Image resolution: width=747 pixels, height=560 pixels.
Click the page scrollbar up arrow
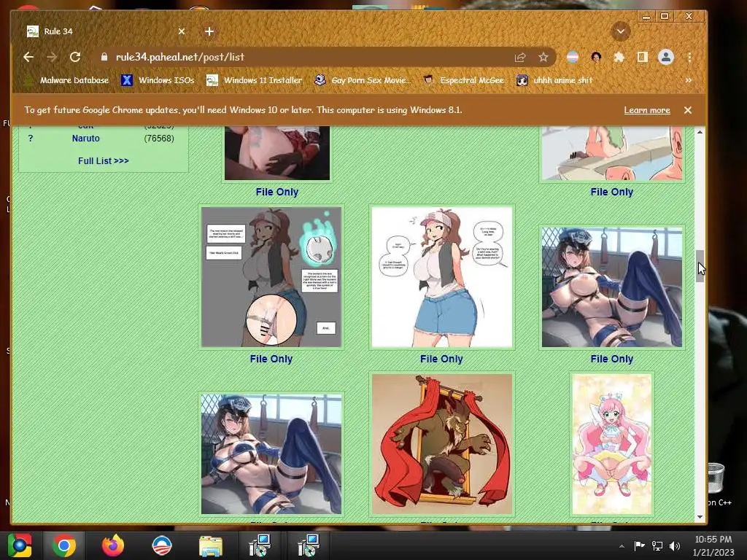700,132
